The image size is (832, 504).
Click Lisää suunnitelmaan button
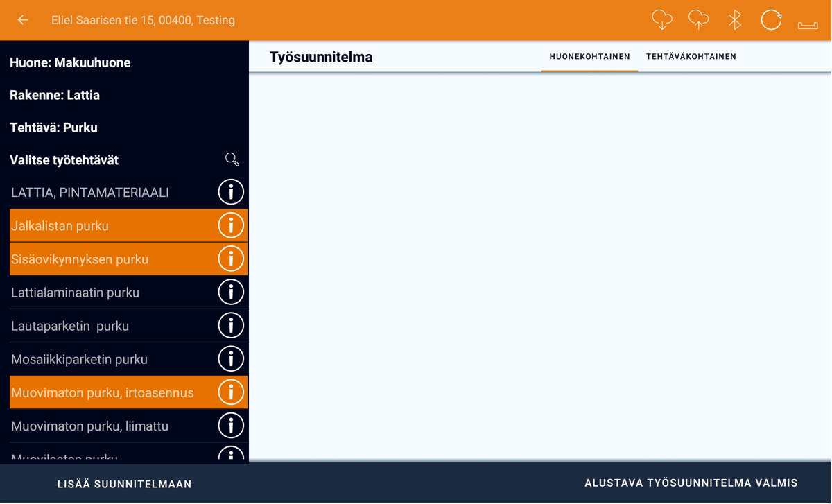point(125,484)
